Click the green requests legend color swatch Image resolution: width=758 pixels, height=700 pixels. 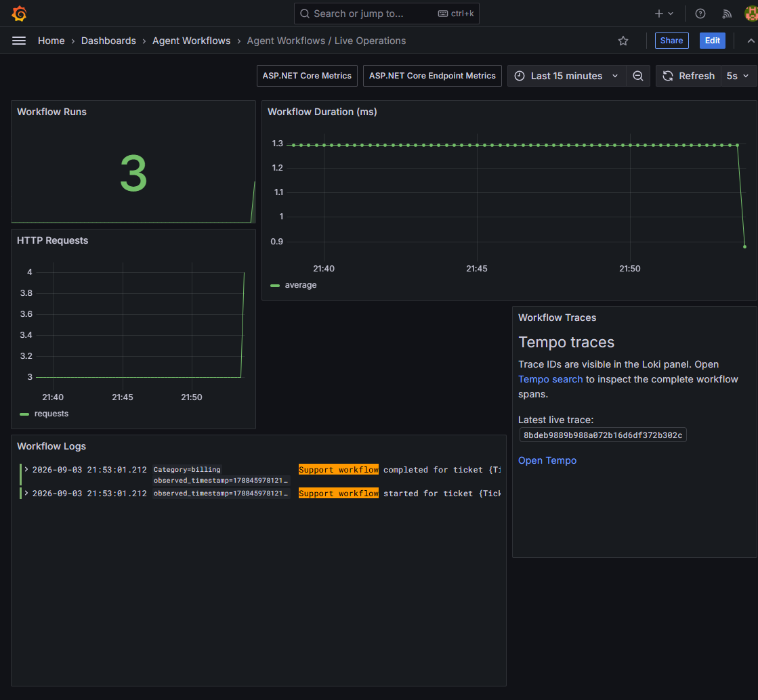click(x=24, y=414)
